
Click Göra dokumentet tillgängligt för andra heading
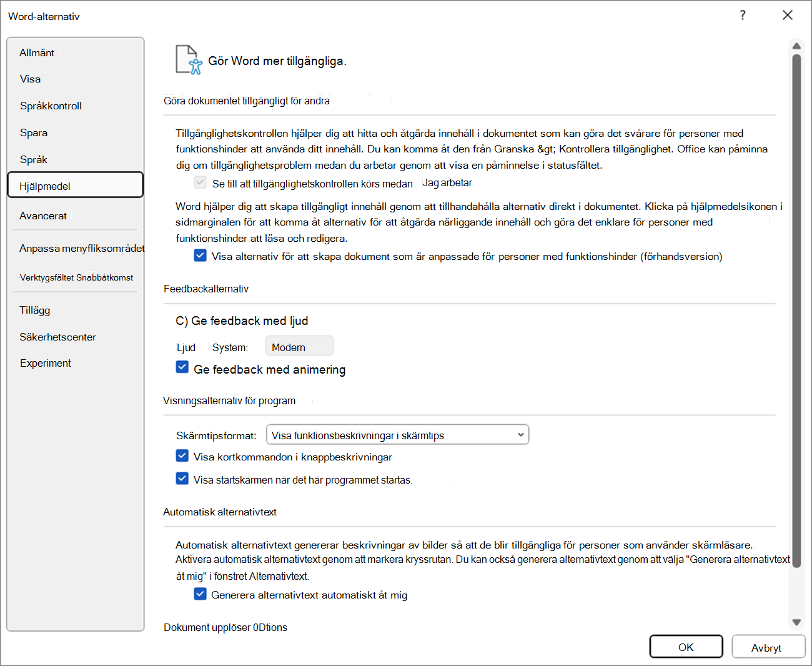coord(247,101)
